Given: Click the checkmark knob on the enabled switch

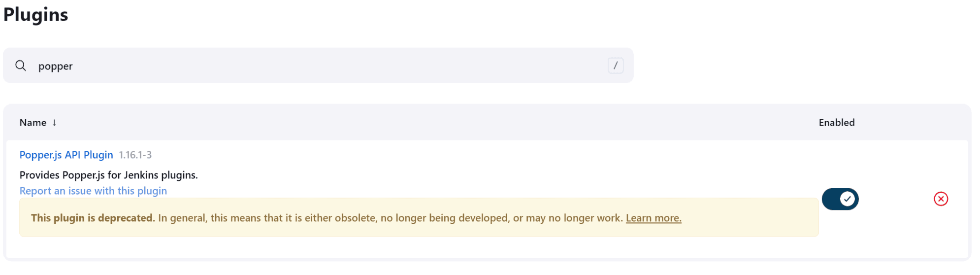Looking at the screenshot, I should click(x=847, y=199).
